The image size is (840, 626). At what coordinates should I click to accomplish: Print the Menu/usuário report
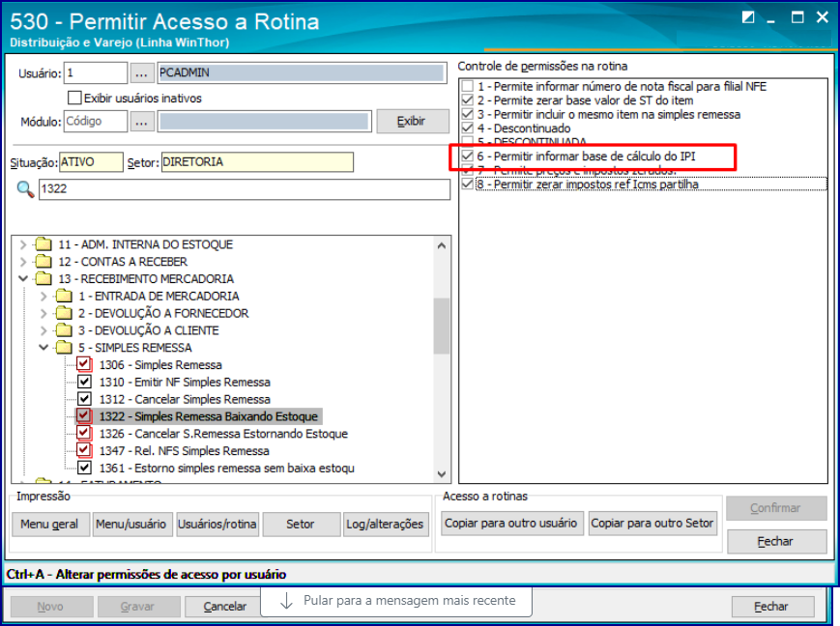(131, 525)
